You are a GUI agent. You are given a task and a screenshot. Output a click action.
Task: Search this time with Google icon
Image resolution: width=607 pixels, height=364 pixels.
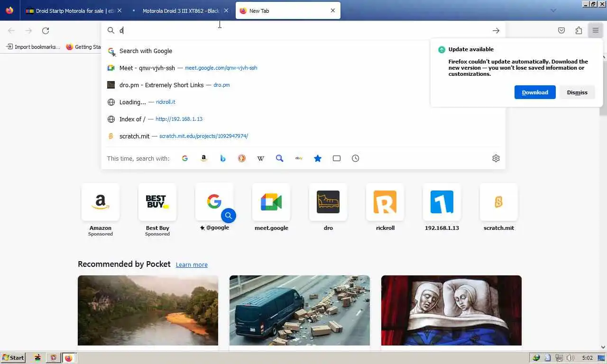tap(185, 158)
